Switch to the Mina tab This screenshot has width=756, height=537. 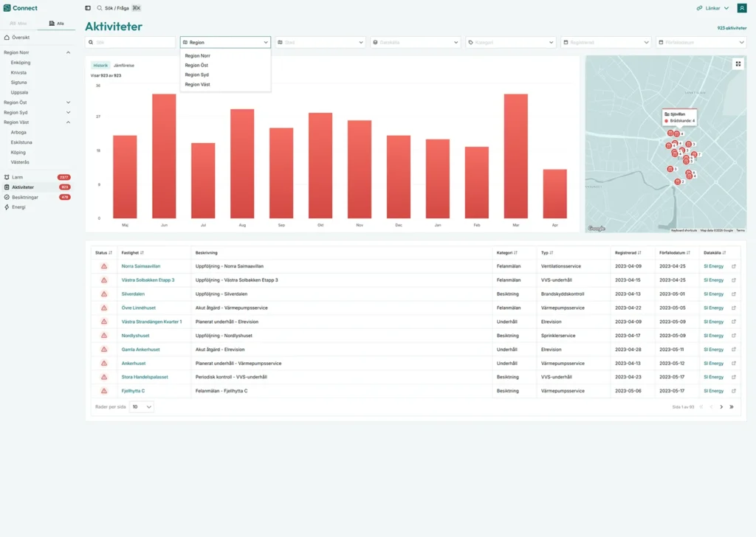click(18, 24)
